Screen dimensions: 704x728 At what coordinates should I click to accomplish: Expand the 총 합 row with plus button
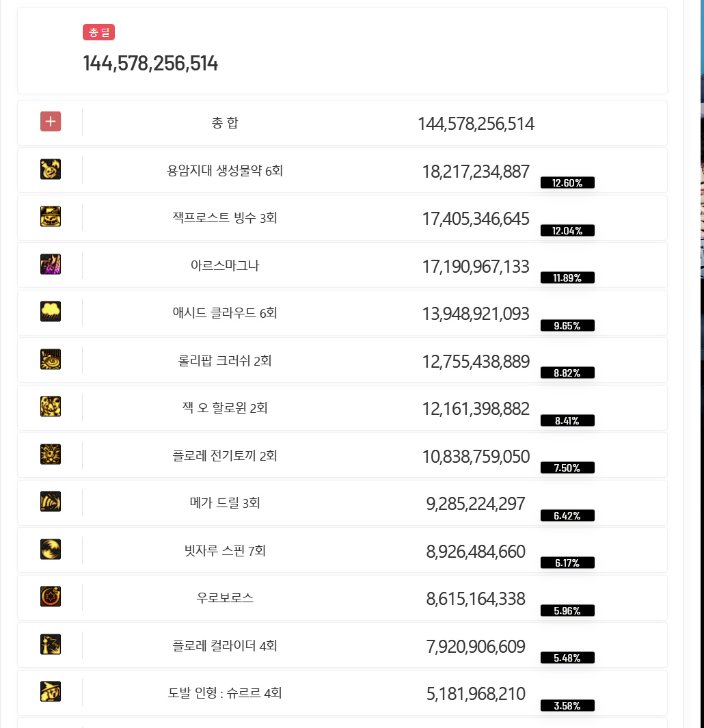tap(51, 122)
